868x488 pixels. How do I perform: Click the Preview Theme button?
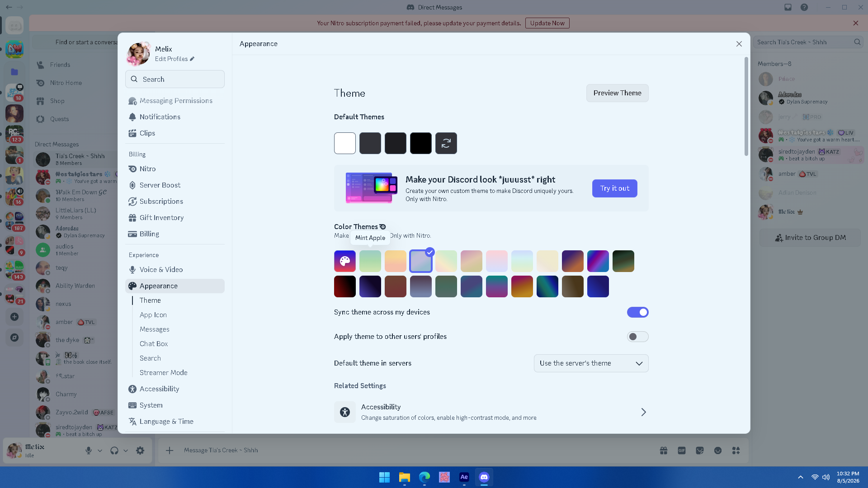coord(617,93)
